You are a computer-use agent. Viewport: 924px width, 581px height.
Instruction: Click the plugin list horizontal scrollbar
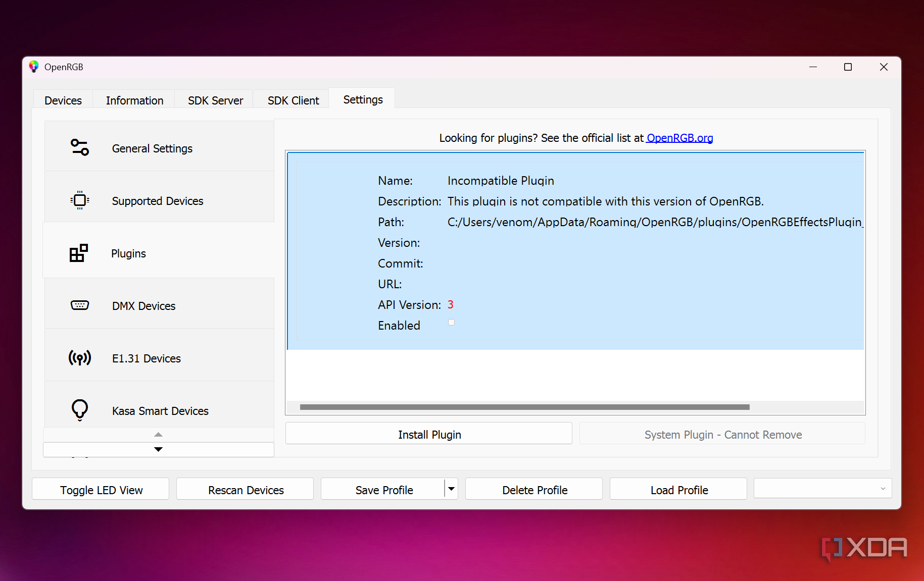tap(524, 407)
